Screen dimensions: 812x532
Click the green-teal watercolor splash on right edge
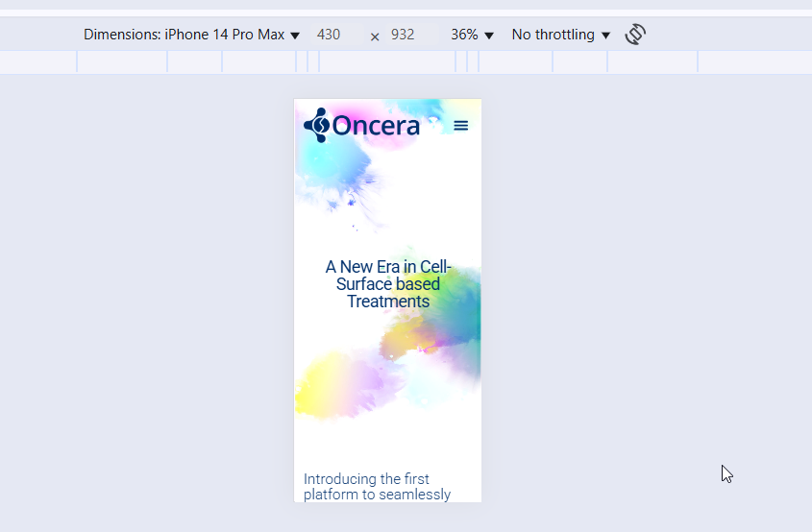point(459,307)
